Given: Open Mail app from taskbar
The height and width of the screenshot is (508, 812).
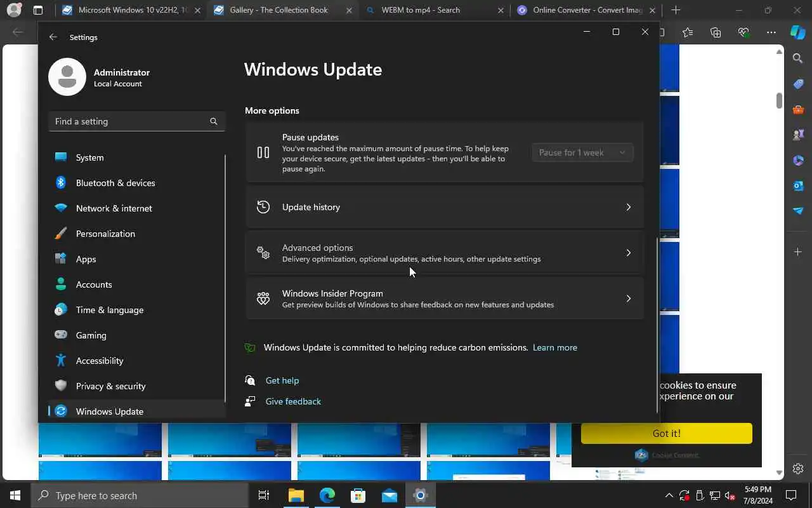Looking at the screenshot, I should point(390,495).
